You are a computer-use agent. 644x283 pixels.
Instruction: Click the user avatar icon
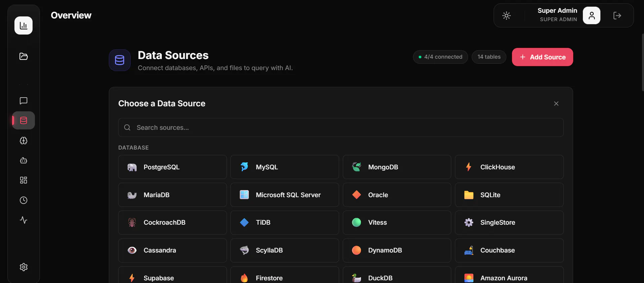(x=592, y=15)
